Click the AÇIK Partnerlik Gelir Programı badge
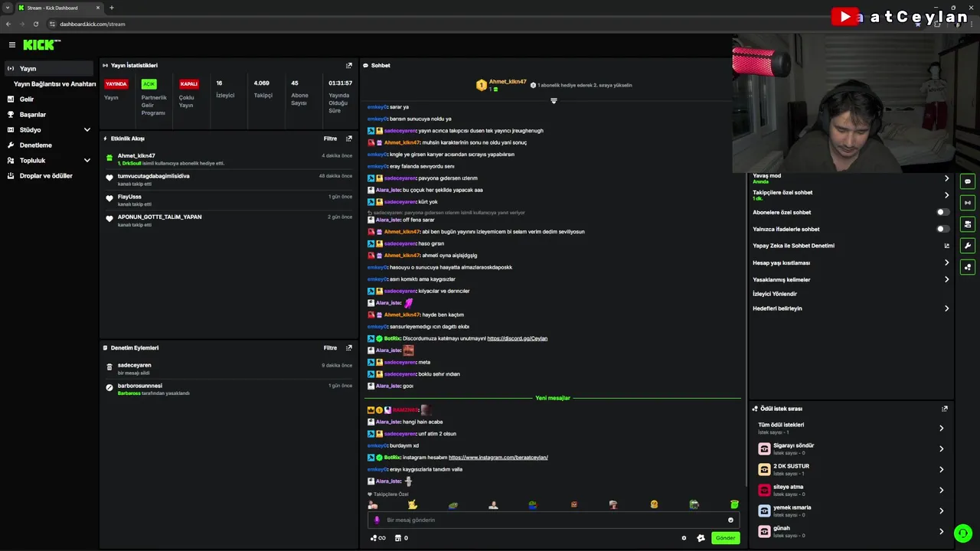This screenshot has height=551, width=980. 149,84
